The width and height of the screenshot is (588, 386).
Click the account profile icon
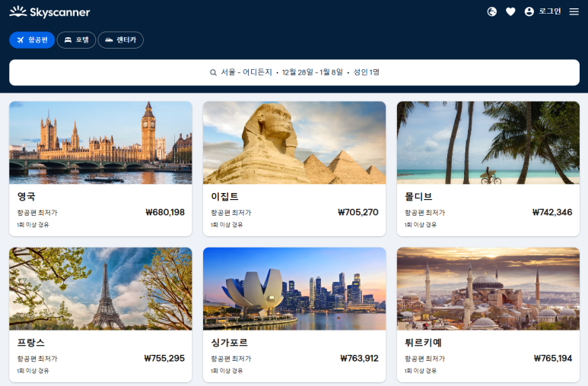tap(529, 11)
